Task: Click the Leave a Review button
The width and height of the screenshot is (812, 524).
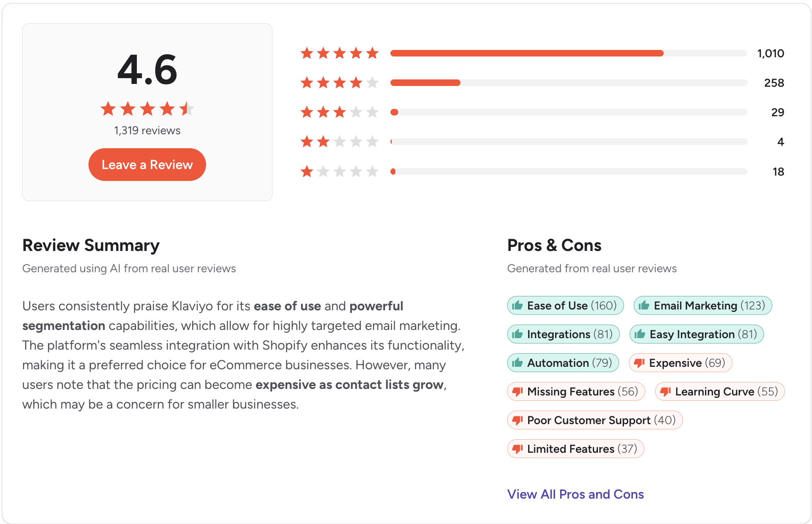Action: tap(147, 164)
